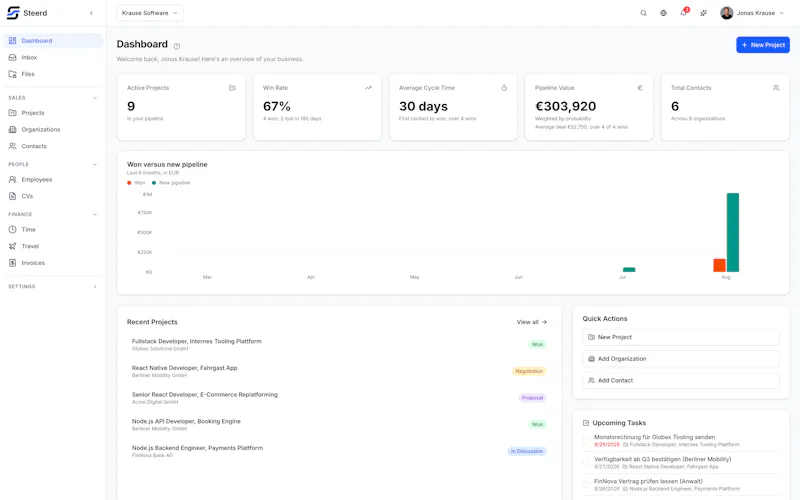The image size is (800, 500).
Task: Click the Negotiation status badge
Action: point(529,371)
